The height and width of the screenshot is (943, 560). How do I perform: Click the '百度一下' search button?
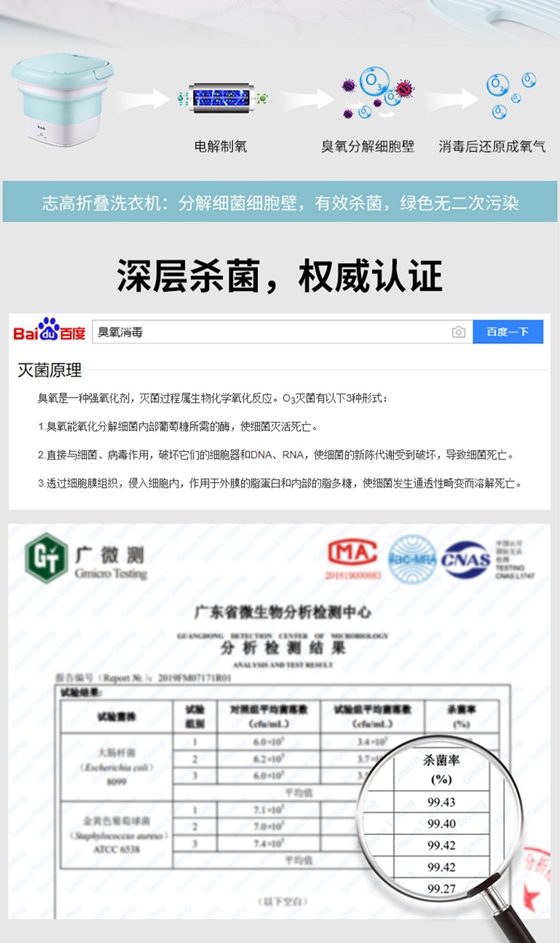(508, 332)
